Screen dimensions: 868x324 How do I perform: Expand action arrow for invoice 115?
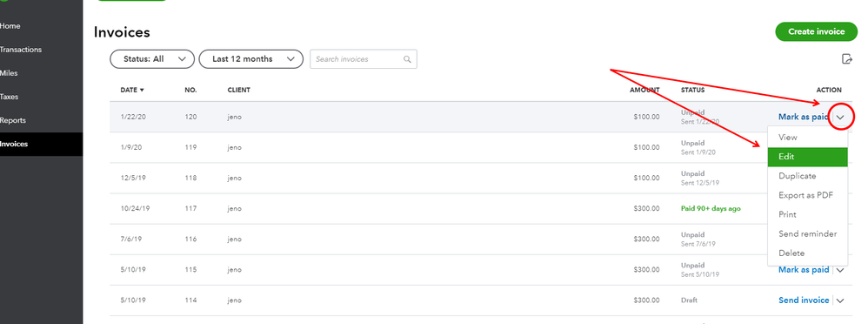(840, 270)
